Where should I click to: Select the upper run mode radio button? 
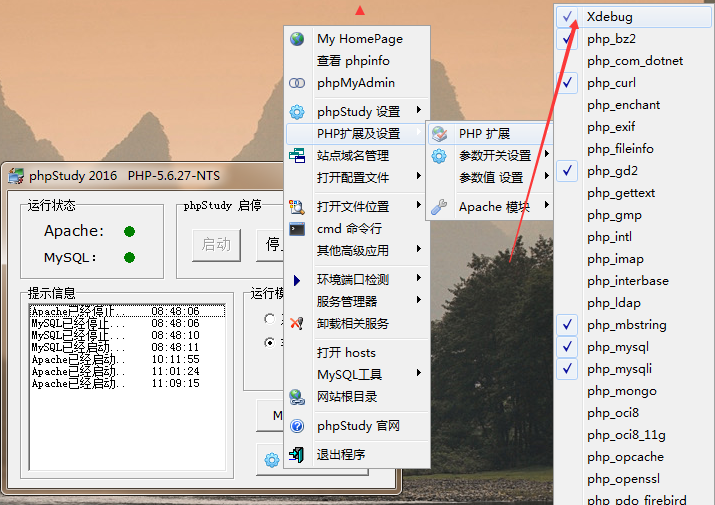click(x=269, y=318)
